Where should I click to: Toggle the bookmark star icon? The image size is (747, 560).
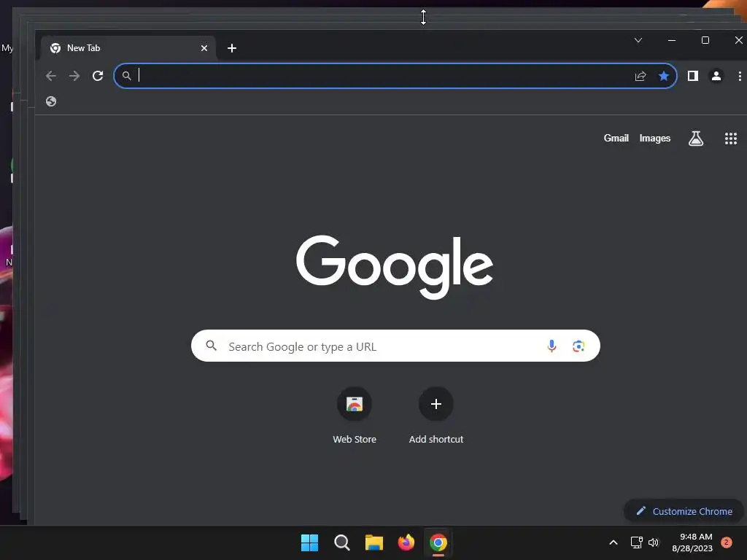(664, 76)
